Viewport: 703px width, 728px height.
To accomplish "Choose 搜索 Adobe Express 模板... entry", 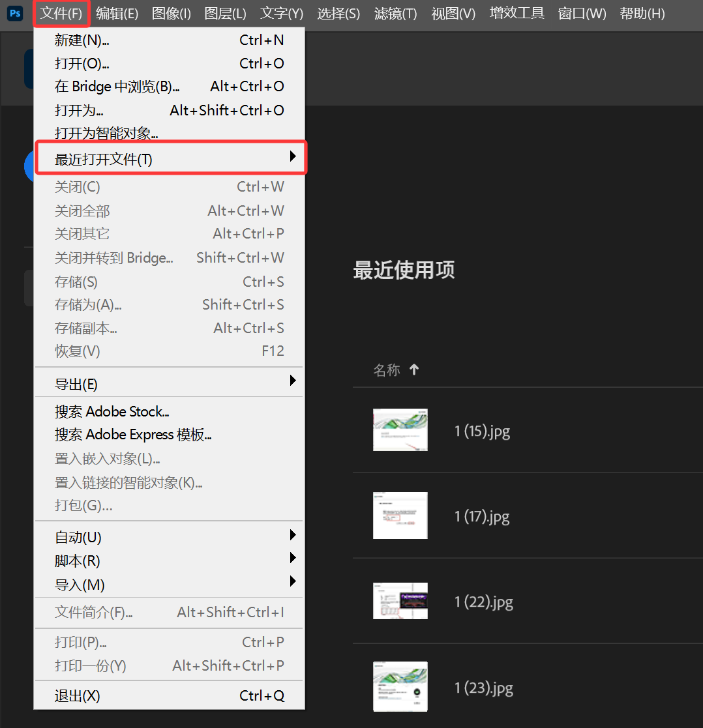I will [x=169, y=435].
